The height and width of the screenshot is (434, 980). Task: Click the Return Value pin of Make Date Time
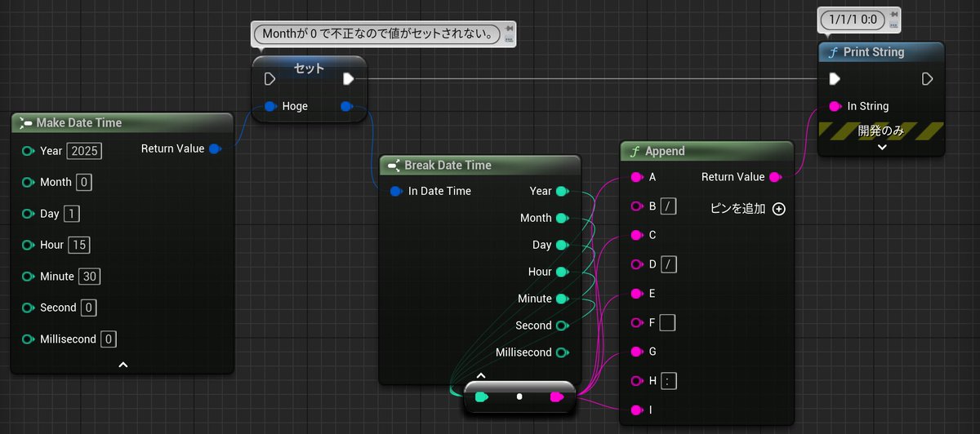coord(216,148)
